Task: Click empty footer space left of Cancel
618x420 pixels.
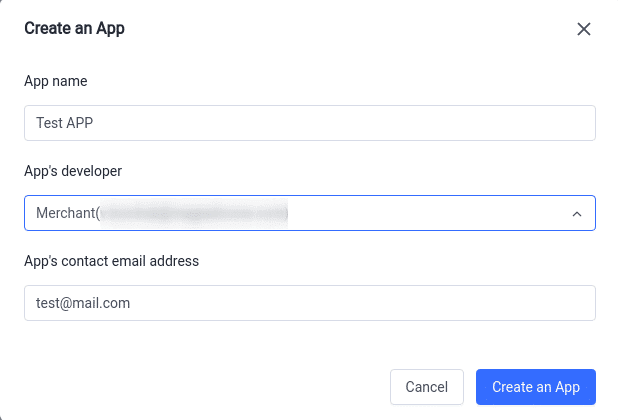Action: 200,387
